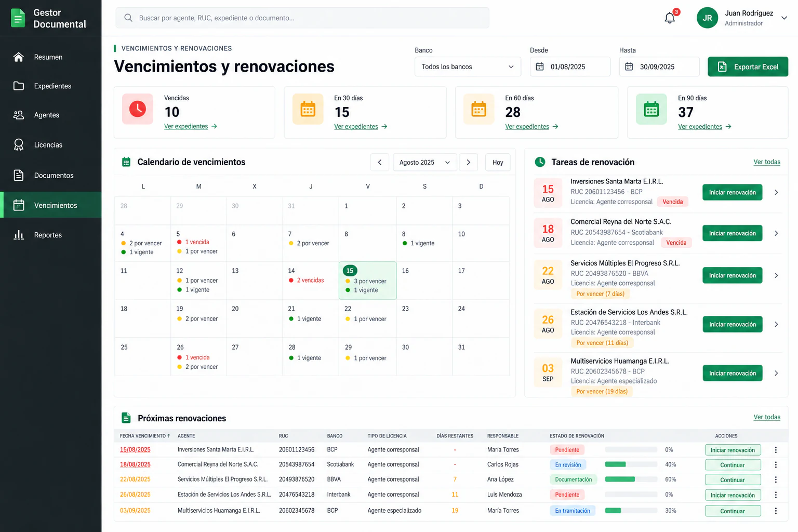This screenshot has width=798, height=532.
Task: Click the calendar icon in En 30 días card
Action: 308,109
